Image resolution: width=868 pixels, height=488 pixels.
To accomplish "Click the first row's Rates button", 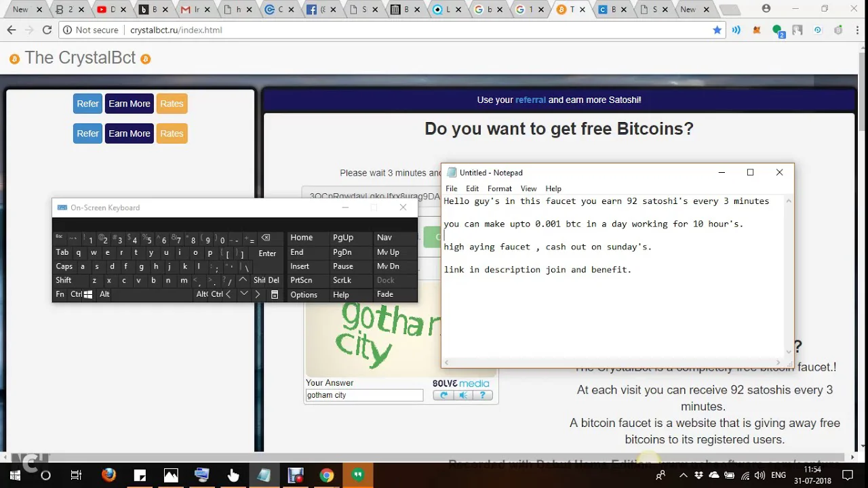I will [x=172, y=104].
